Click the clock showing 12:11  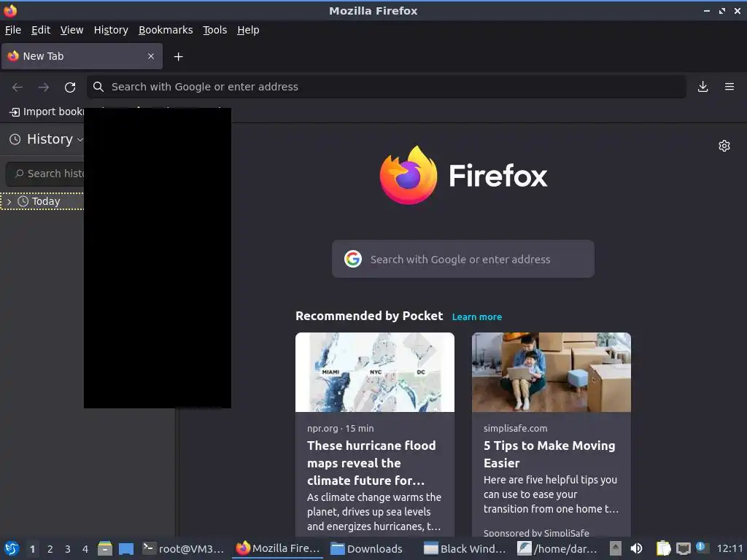click(x=729, y=548)
